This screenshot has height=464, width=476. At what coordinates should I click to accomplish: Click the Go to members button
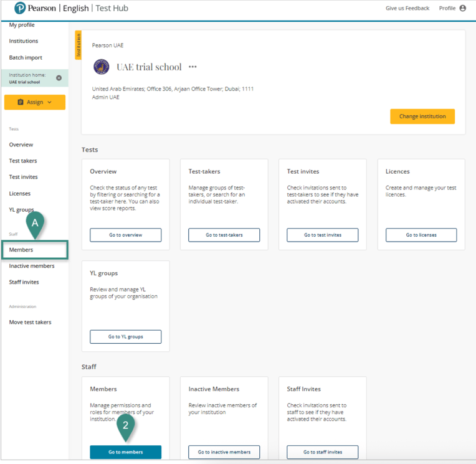point(125,452)
